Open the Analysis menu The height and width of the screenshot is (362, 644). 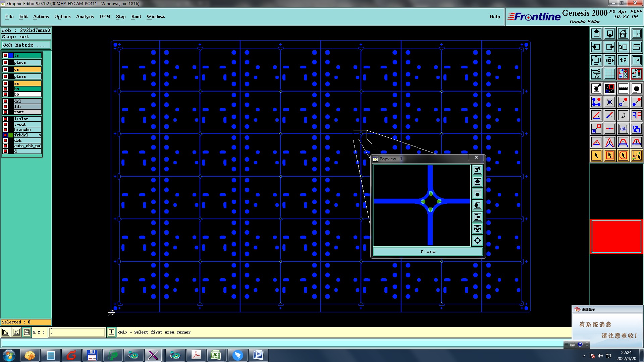pyautogui.click(x=85, y=16)
